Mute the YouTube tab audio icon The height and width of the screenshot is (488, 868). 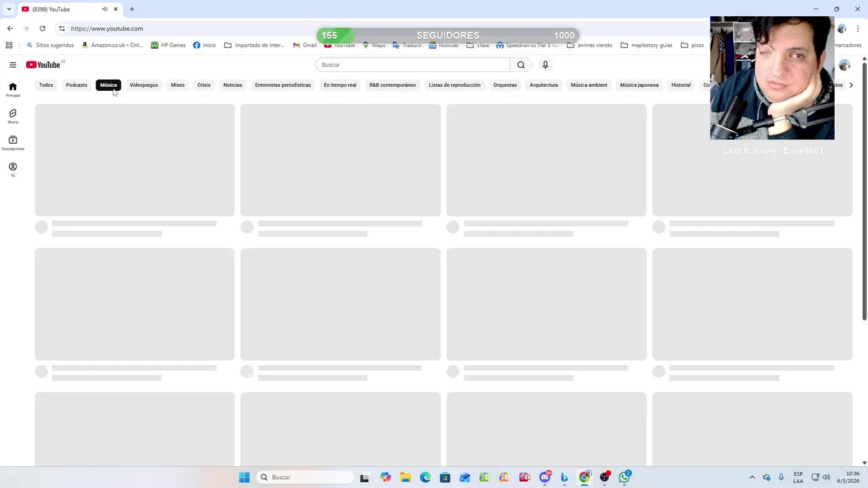point(104,9)
